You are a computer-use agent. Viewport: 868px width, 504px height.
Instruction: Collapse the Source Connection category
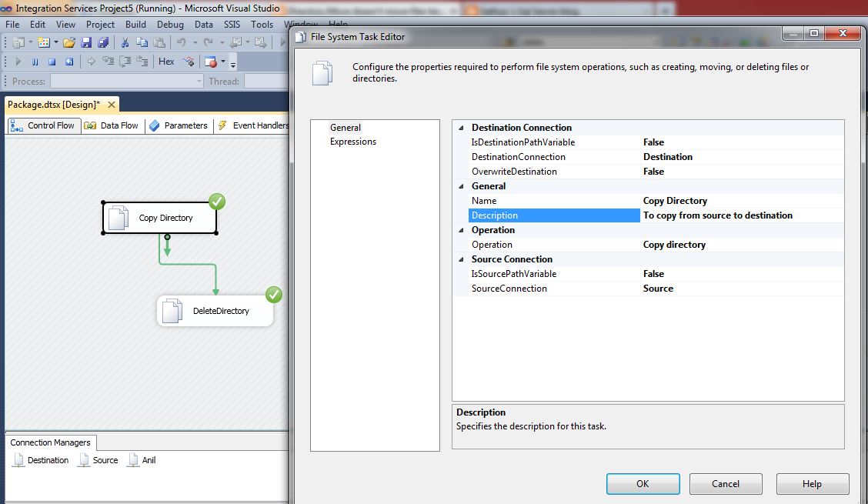[461, 260]
